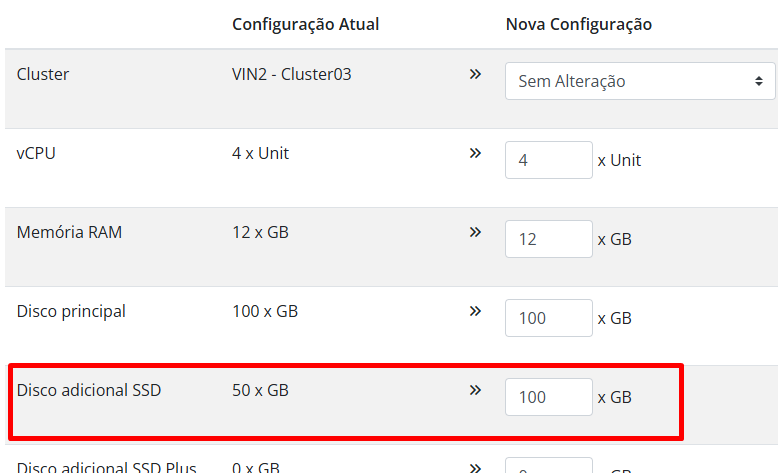Image resolution: width=778 pixels, height=473 pixels.
Task: Open the Sem Alteração cluster dropdown
Action: (640, 81)
